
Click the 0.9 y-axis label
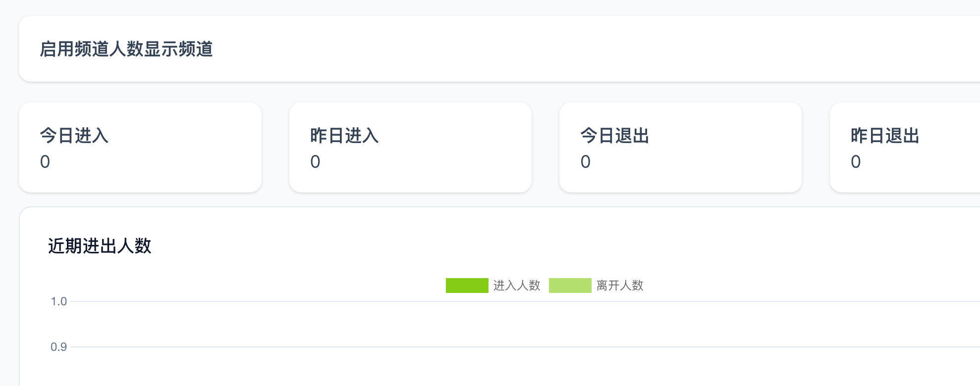(x=58, y=347)
